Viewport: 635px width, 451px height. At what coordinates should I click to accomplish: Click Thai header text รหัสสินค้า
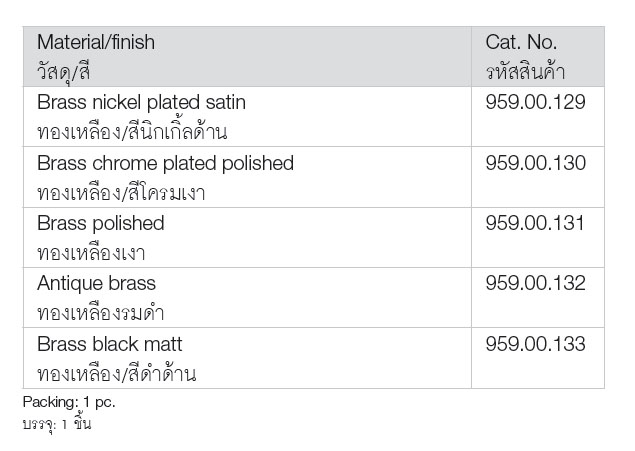[x=525, y=71]
